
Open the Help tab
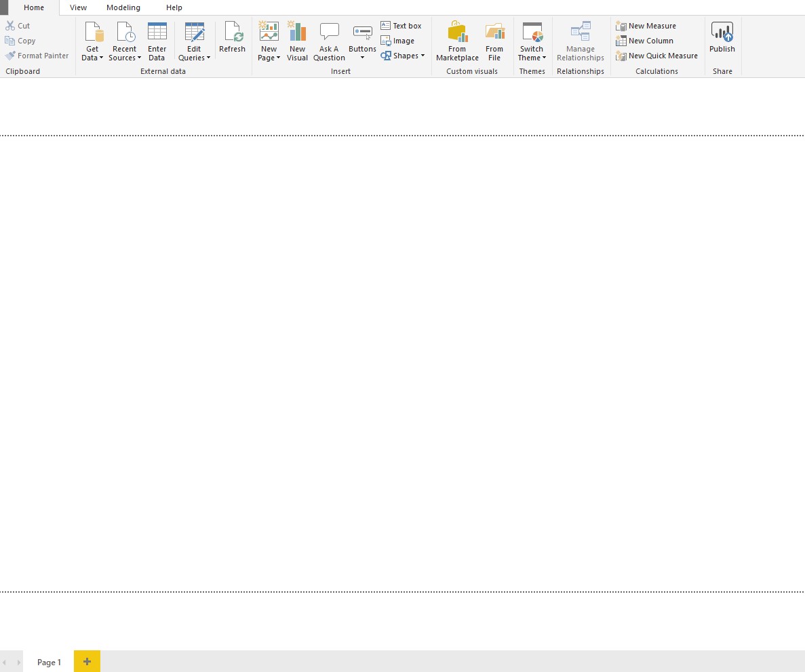(x=174, y=7)
